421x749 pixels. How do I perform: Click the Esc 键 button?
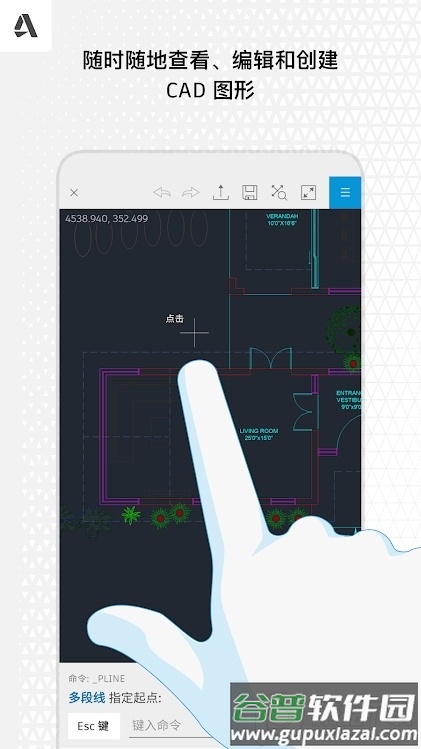pos(93,726)
